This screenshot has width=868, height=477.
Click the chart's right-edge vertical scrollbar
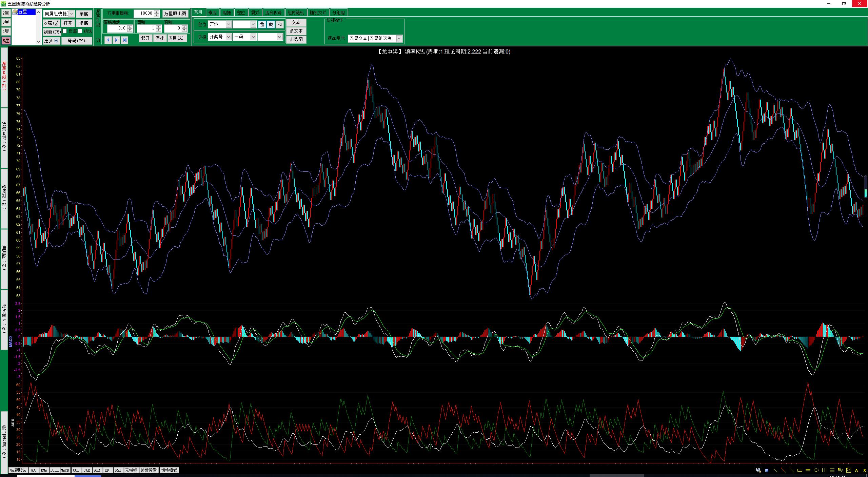[x=865, y=186]
